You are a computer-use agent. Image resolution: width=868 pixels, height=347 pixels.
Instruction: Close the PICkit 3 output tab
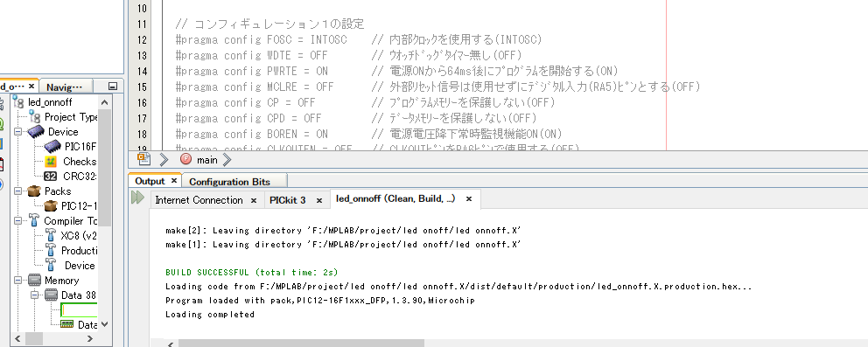pyautogui.click(x=318, y=200)
